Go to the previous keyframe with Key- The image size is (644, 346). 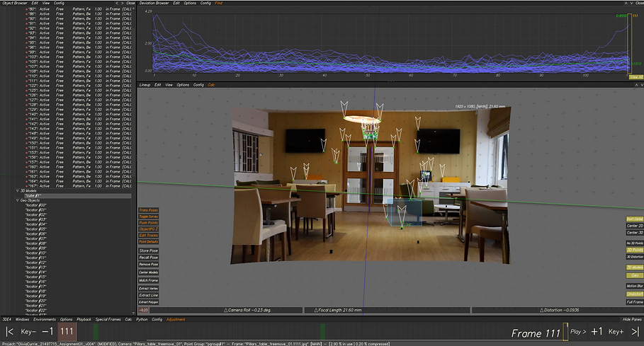(x=28, y=332)
